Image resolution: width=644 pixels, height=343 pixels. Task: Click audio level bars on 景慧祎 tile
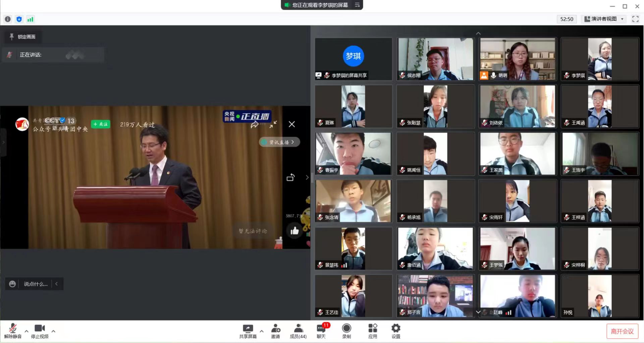[344, 265]
